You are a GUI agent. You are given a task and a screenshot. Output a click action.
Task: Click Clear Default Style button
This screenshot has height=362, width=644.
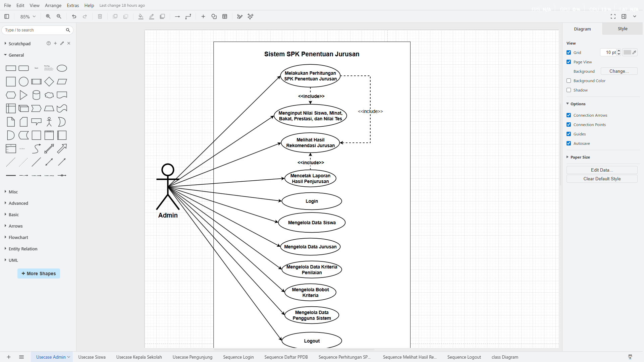pyautogui.click(x=602, y=179)
